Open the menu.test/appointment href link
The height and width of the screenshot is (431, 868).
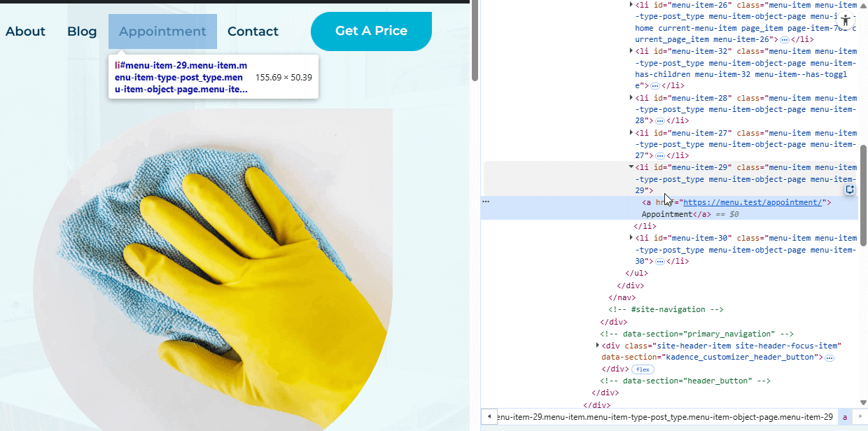pyautogui.click(x=753, y=202)
